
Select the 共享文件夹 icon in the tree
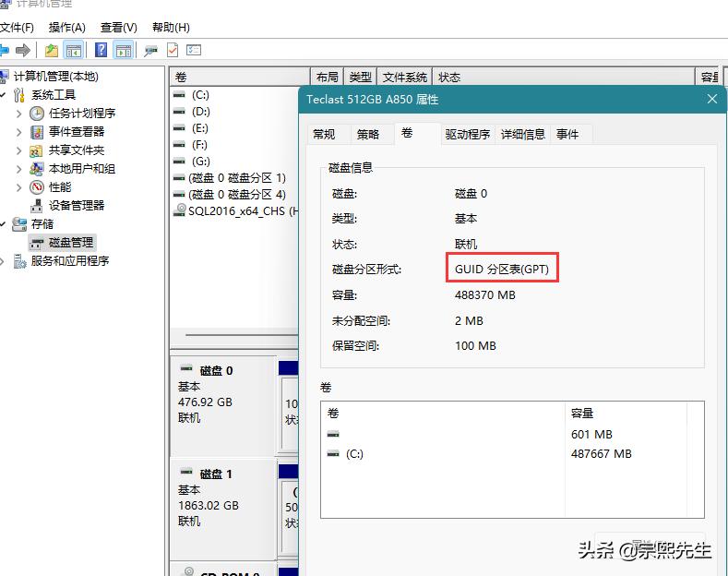point(36,151)
